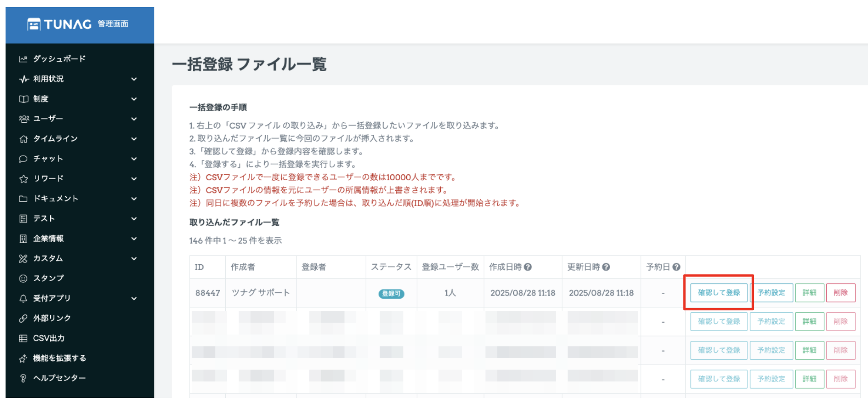Viewport: 868px width, 405px height.
Task: Expand the 制度 chevron
Action: pyautogui.click(x=134, y=99)
